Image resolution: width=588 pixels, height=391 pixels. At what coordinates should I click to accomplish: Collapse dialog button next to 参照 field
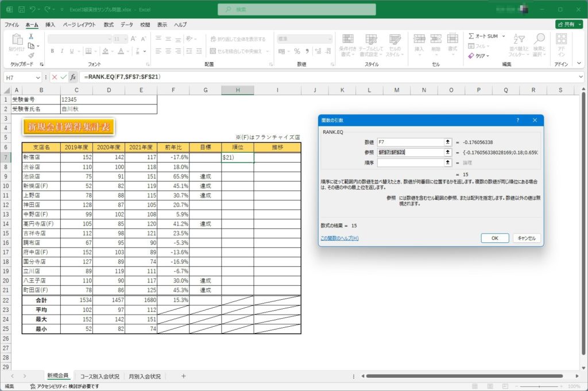point(447,152)
